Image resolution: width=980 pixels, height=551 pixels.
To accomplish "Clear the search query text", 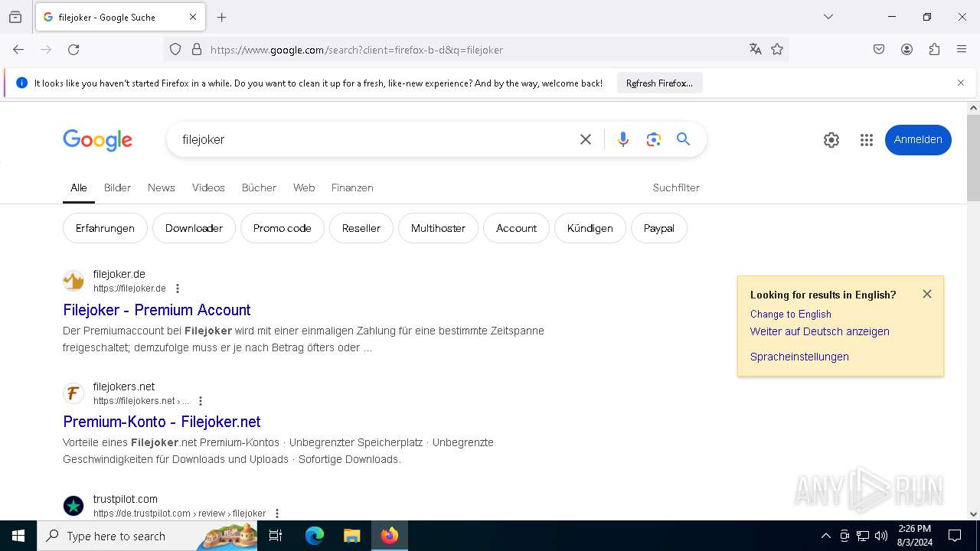I will (x=586, y=139).
